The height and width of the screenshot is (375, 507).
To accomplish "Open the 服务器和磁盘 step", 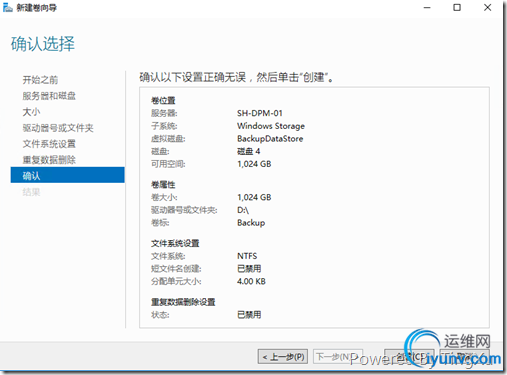I will pos(49,96).
